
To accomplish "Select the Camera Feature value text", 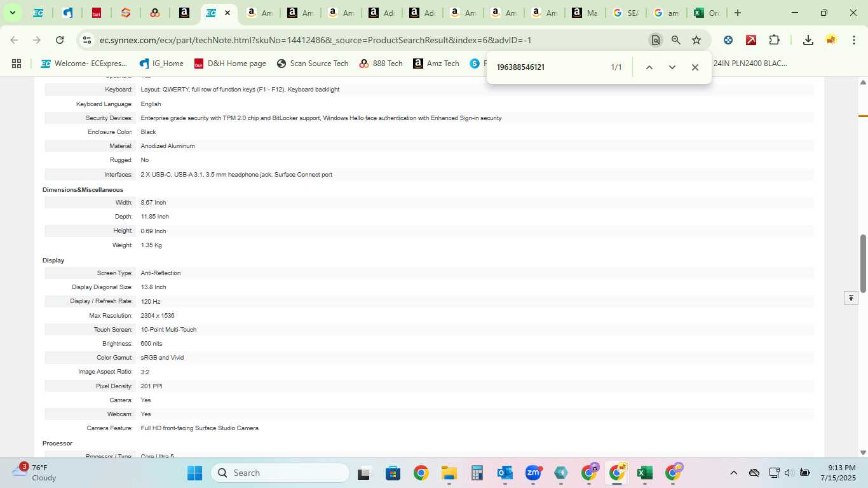I will click(x=200, y=428).
